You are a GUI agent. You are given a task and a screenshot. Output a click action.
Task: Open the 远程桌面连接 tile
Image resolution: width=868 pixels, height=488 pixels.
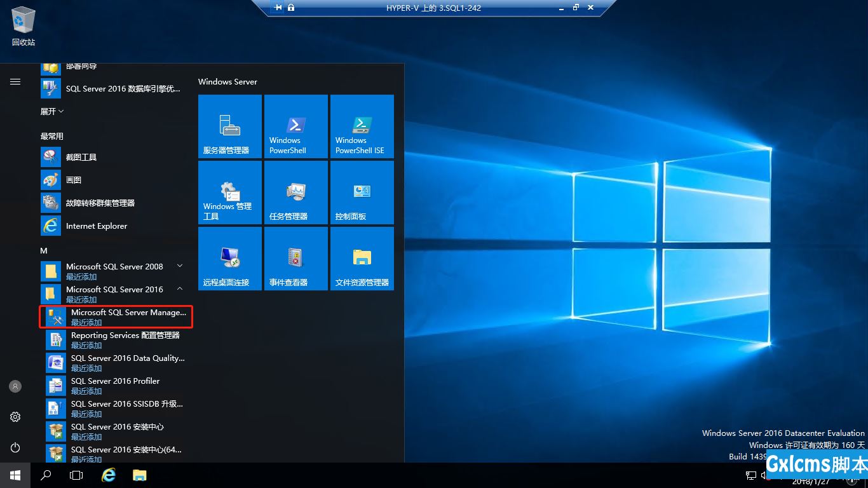pyautogui.click(x=230, y=259)
